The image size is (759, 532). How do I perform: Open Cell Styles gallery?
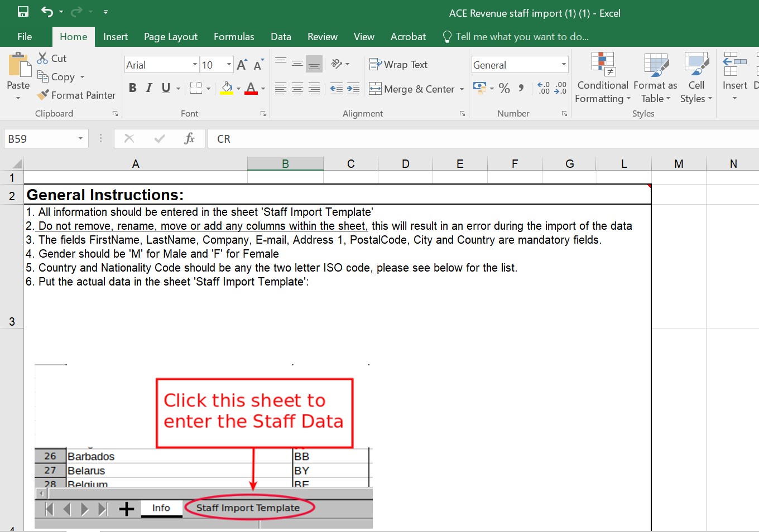(x=696, y=78)
